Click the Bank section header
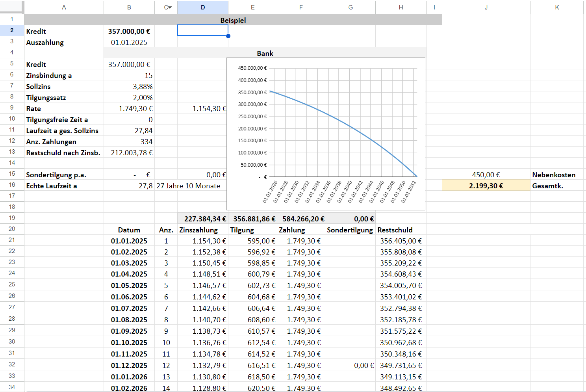This screenshot has width=586, height=392. click(x=265, y=53)
